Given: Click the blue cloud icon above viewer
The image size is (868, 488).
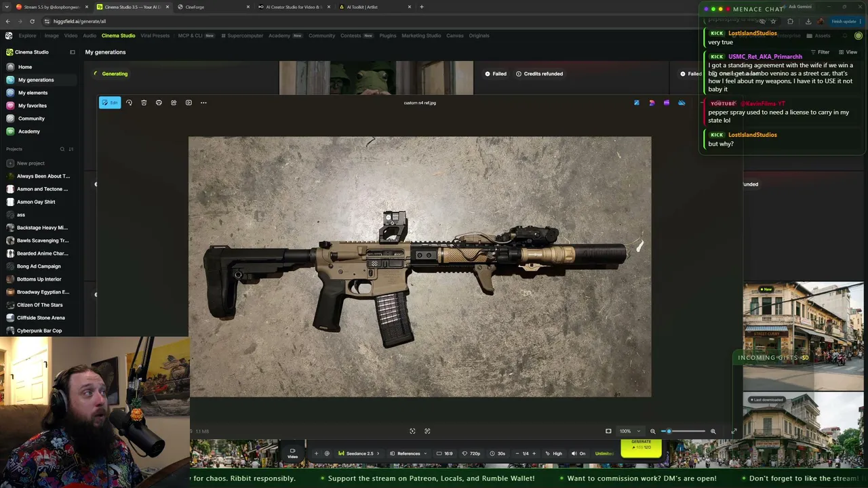Looking at the screenshot, I should point(682,103).
